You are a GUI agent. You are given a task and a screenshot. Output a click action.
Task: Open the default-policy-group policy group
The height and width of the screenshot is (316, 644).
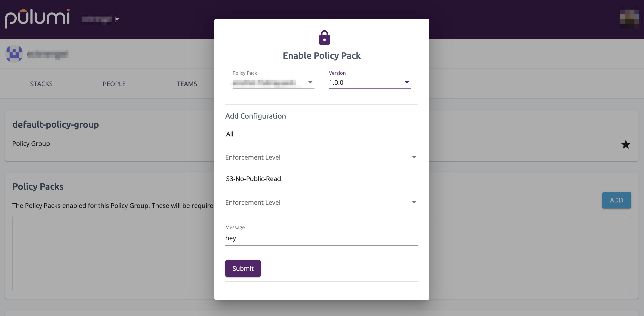coord(56,124)
